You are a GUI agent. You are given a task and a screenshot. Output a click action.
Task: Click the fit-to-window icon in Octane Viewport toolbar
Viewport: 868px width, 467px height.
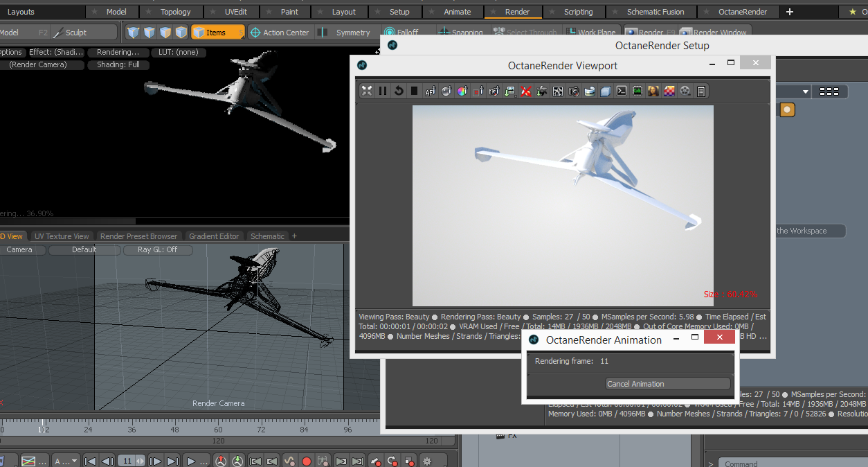(x=367, y=91)
